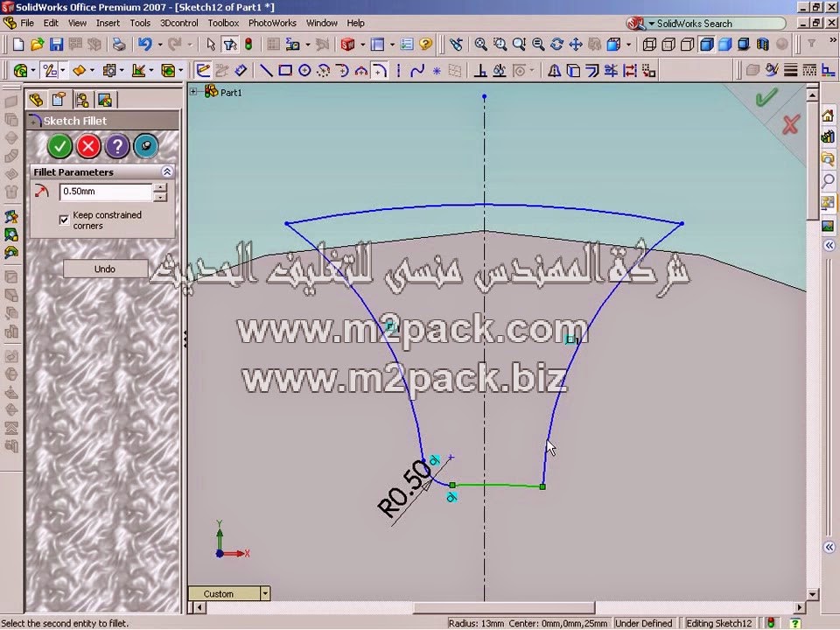
Task: Enable Shaded With Edges display
Action: pyautogui.click(x=707, y=44)
